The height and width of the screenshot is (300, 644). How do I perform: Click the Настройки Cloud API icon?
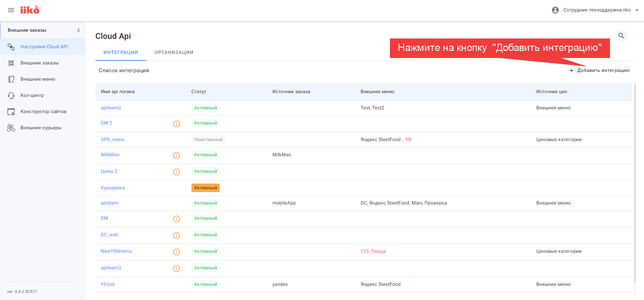(x=11, y=47)
